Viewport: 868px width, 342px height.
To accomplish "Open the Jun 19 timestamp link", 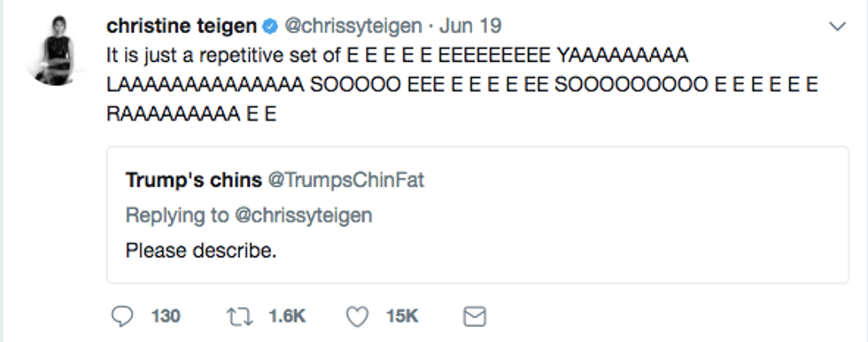I will click(x=470, y=26).
